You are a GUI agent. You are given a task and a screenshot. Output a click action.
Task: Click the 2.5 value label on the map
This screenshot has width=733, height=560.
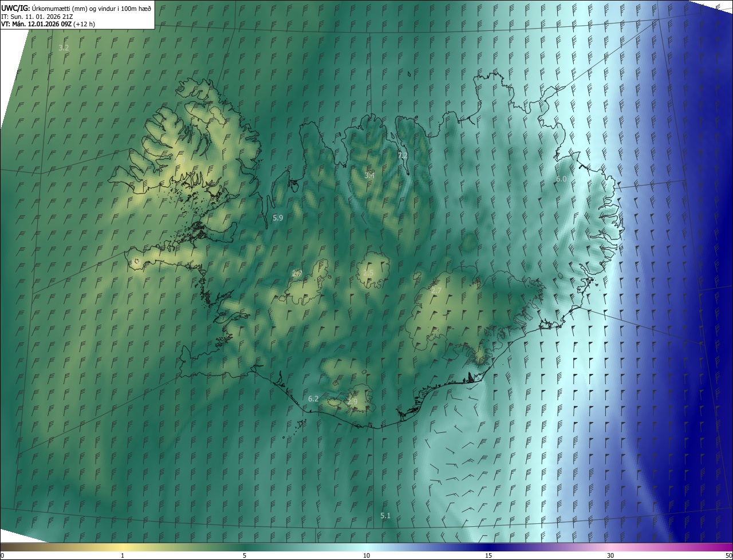click(369, 273)
